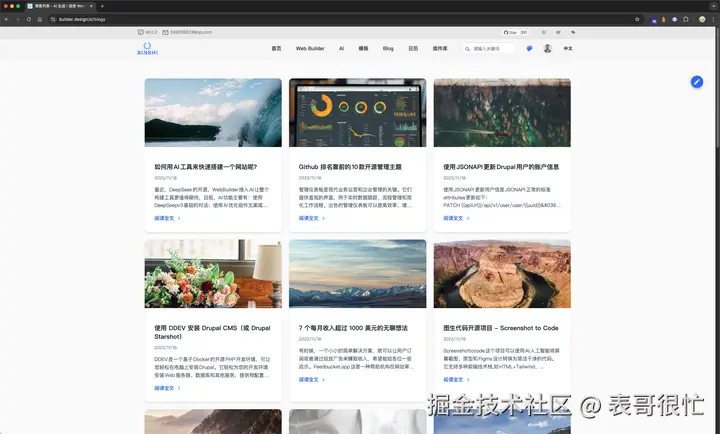Open the 模板 nav item
Viewport: 720px width, 434px height.
[363, 48]
